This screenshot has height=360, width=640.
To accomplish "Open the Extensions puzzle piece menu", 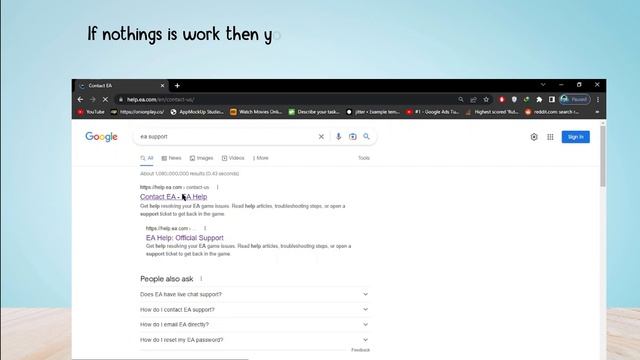I will click(x=539, y=100).
